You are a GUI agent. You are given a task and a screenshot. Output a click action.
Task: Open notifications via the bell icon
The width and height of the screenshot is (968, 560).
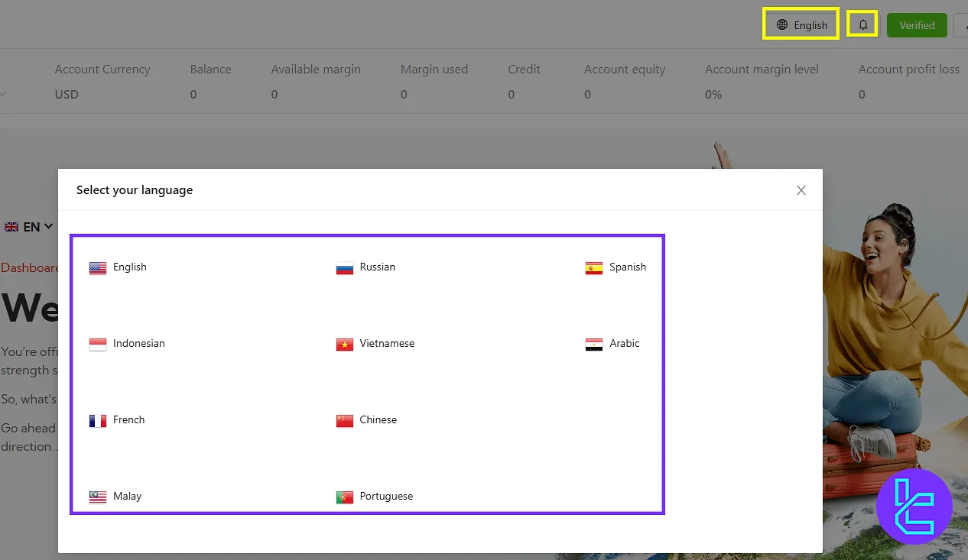point(863,25)
